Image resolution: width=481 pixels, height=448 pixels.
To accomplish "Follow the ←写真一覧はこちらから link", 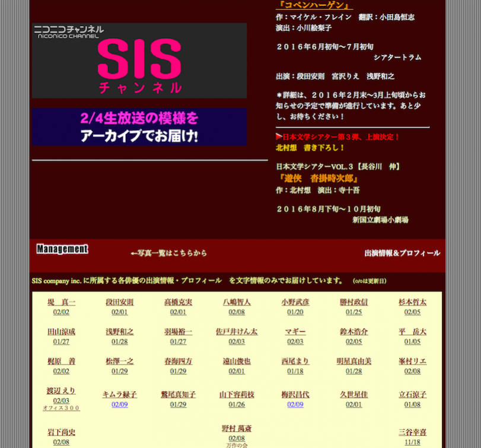I will click(x=168, y=253).
